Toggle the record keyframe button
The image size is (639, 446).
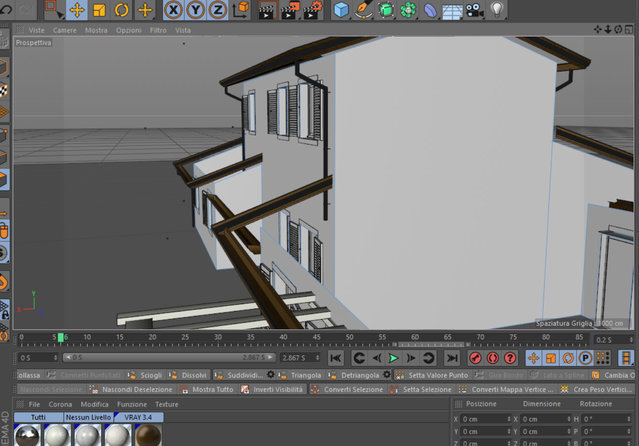475,358
